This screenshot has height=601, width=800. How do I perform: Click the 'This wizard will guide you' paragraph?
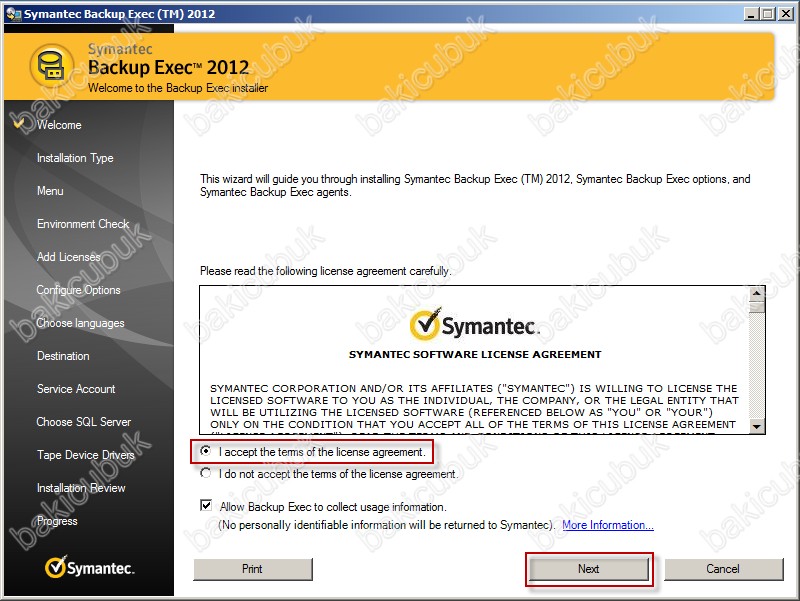point(475,185)
